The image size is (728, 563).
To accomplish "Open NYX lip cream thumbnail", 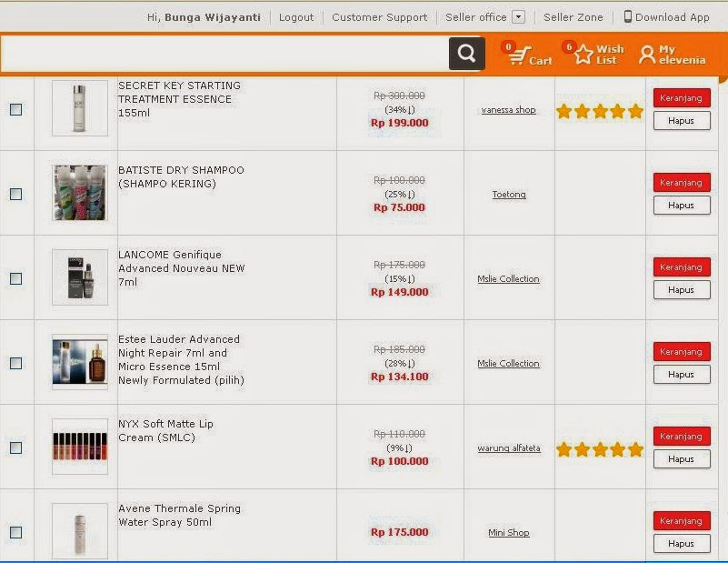I will coord(80,447).
